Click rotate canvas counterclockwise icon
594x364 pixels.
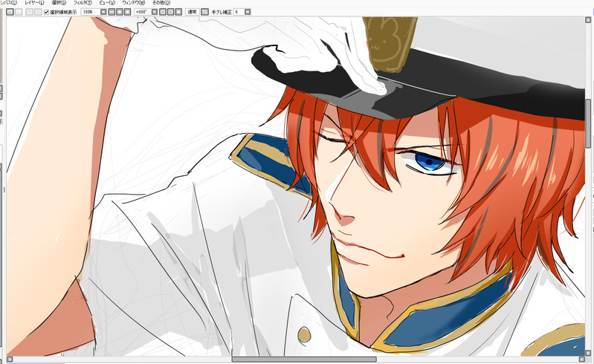tap(163, 12)
